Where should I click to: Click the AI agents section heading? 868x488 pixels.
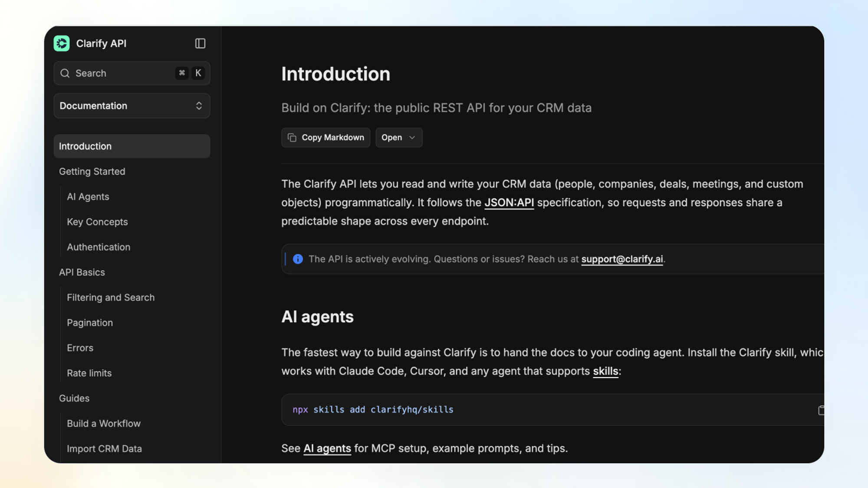click(317, 317)
